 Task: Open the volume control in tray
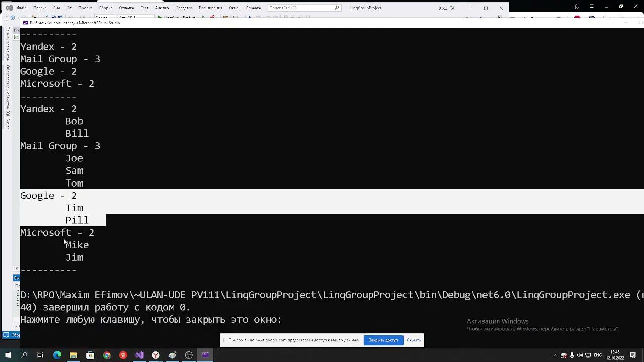(580, 355)
